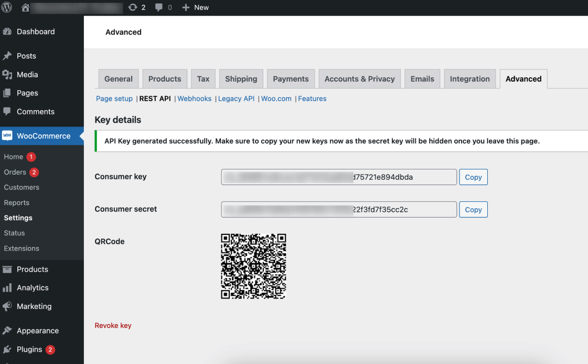This screenshot has width=588, height=364.
Task: Click the API Key generated successfully notice
Action: click(x=341, y=141)
